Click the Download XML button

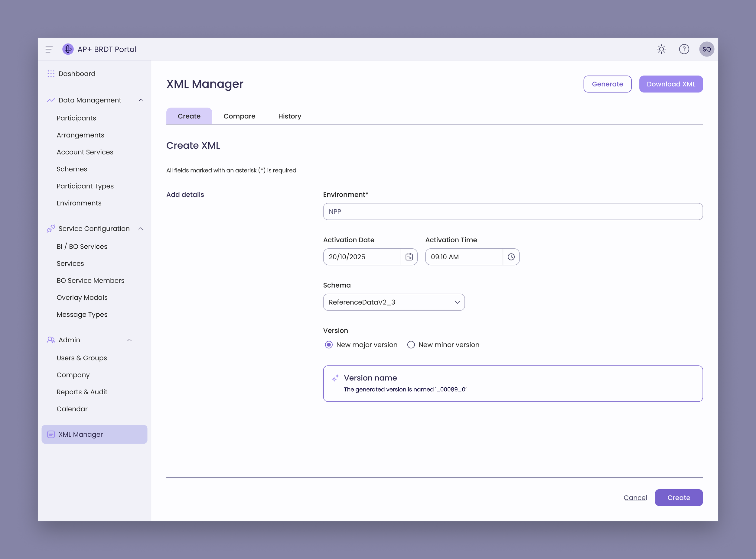pyautogui.click(x=671, y=84)
